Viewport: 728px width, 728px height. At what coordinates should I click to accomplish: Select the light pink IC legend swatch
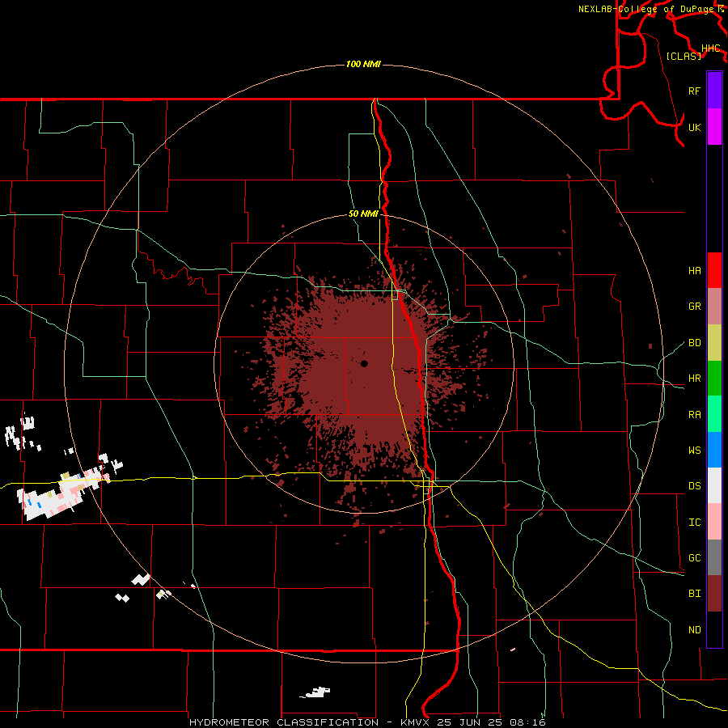pos(714,522)
